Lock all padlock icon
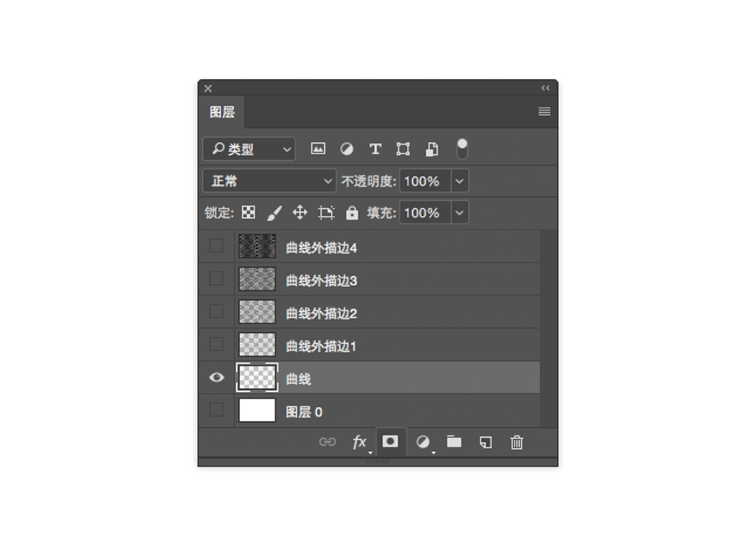756x548 pixels. pyautogui.click(x=352, y=213)
